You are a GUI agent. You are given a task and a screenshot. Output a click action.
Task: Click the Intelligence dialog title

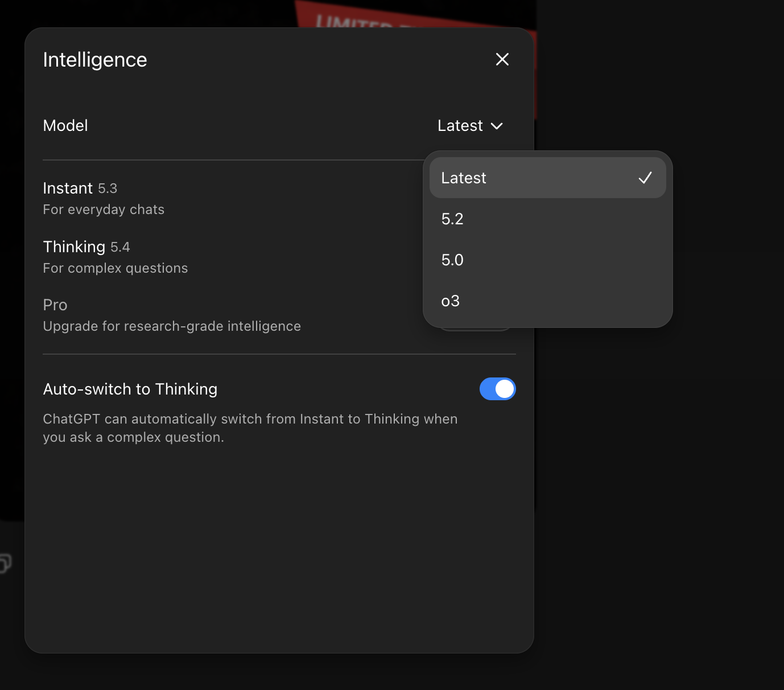[x=95, y=60]
